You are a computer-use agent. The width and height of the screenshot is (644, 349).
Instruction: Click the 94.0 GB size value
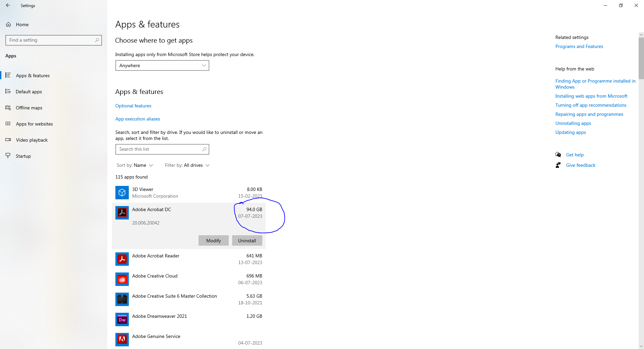[x=254, y=209]
